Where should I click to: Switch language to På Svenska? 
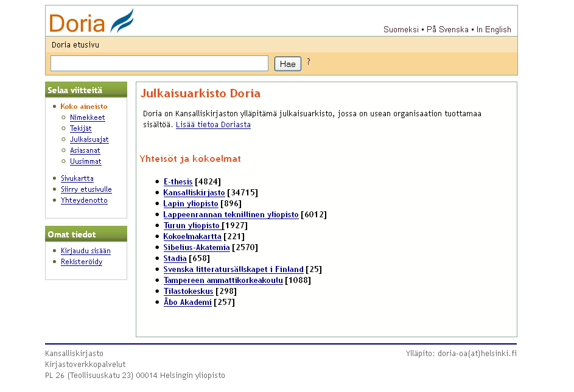click(x=447, y=30)
